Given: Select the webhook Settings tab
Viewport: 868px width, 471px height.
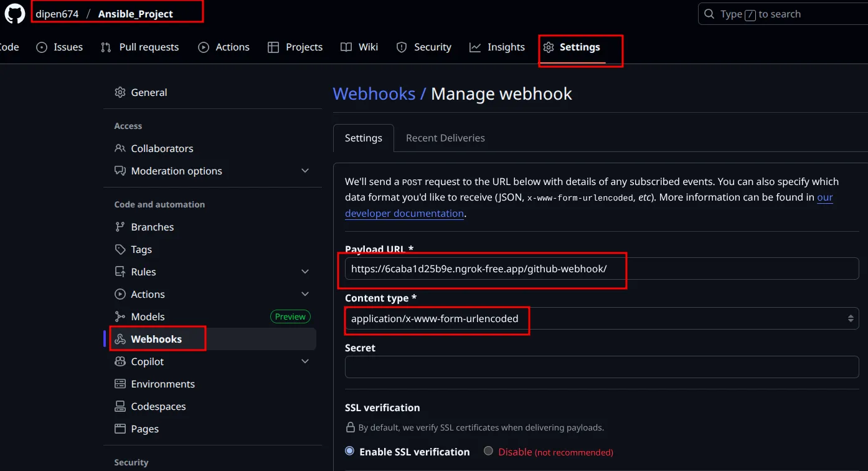Looking at the screenshot, I should pos(364,138).
